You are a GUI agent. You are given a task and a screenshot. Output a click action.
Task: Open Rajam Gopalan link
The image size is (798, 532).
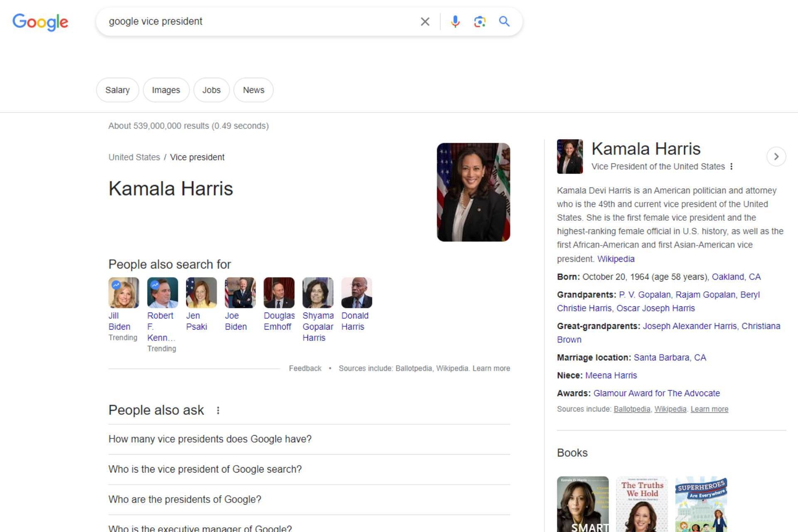click(705, 295)
